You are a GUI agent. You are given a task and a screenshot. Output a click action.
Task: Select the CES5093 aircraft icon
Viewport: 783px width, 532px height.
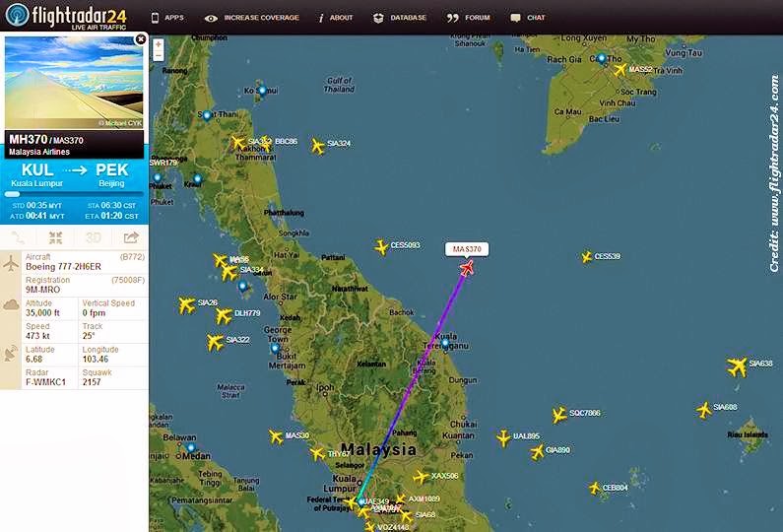[x=381, y=246]
